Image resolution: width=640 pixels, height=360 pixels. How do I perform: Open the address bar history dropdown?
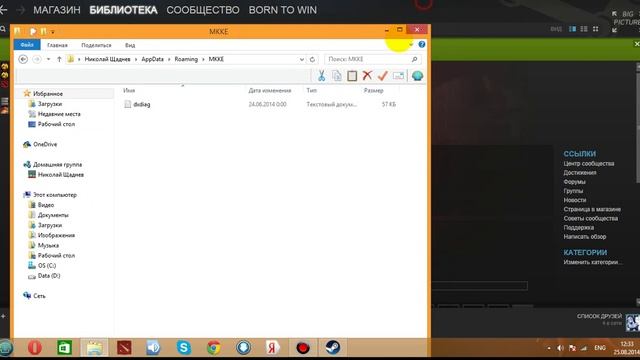point(302,59)
